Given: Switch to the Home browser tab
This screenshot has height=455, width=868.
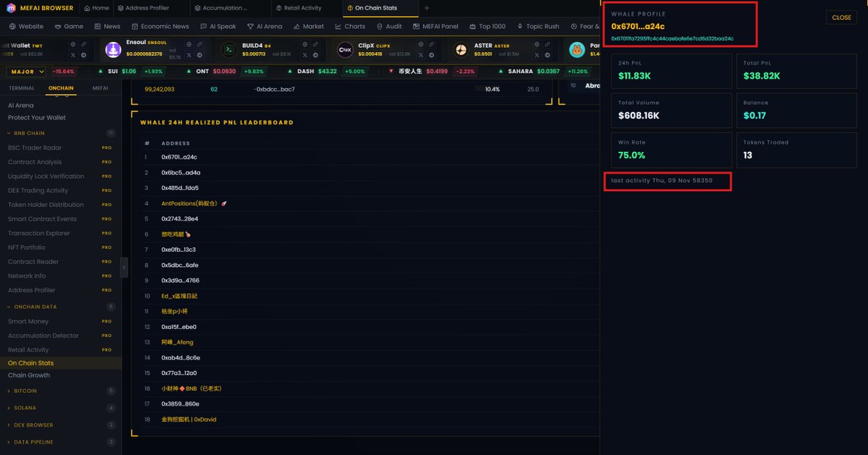Looking at the screenshot, I should 96,8.
